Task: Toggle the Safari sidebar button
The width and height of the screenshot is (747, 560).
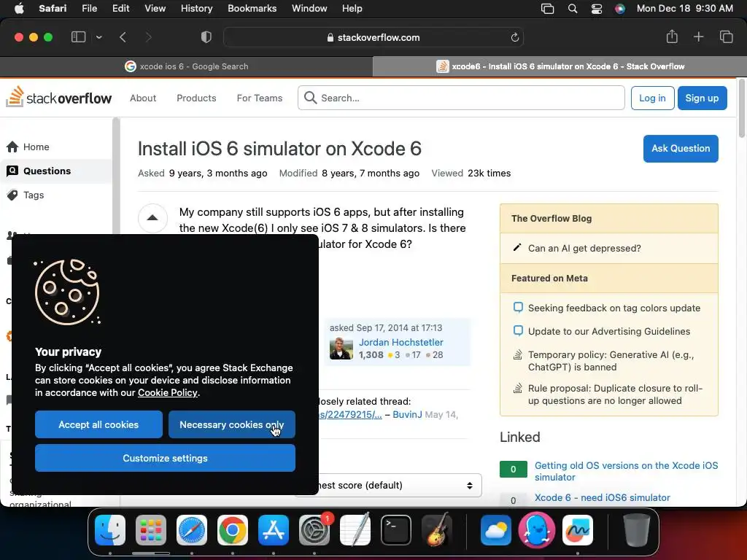Action: [x=78, y=37]
